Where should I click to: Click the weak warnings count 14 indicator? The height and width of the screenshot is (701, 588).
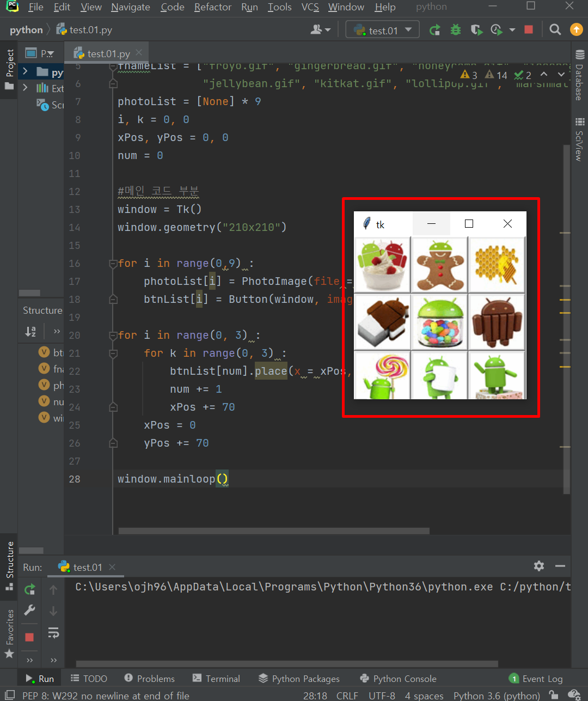[496, 75]
